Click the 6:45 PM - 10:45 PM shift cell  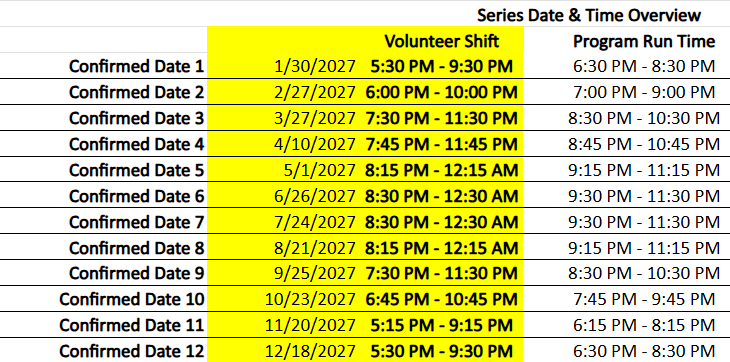pyautogui.click(x=441, y=299)
